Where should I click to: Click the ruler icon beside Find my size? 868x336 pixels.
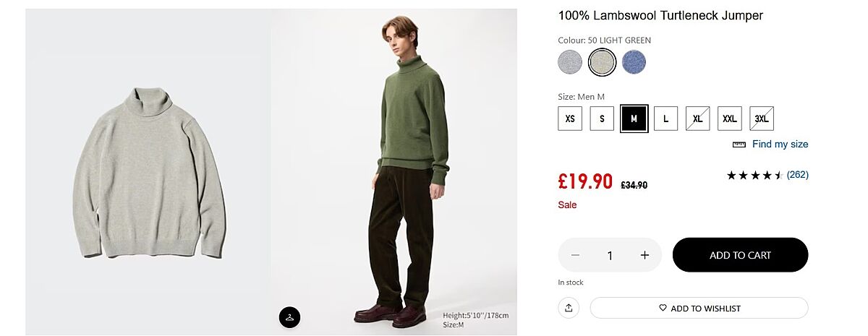tap(739, 145)
